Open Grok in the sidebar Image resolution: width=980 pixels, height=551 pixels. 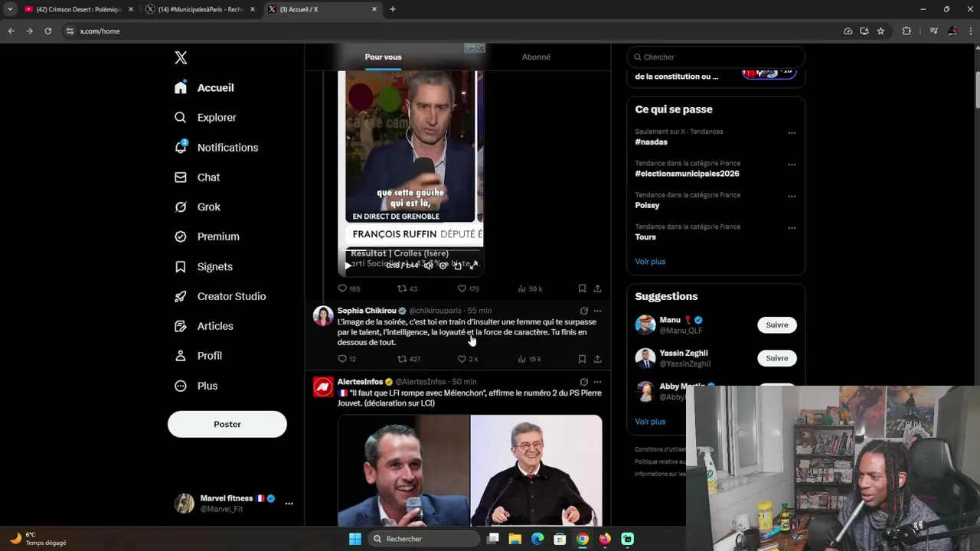coord(198,207)
